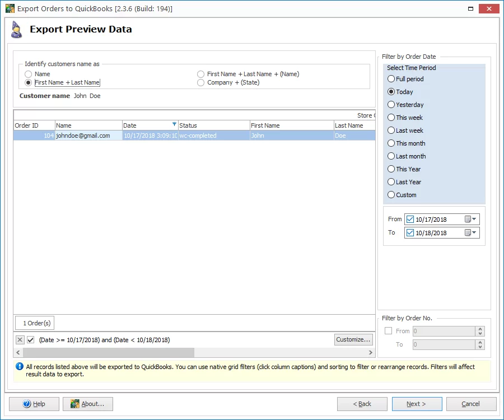Uncheck the From date enable checkbox
This screenshot has height=420, width=504.
point(410,219)
